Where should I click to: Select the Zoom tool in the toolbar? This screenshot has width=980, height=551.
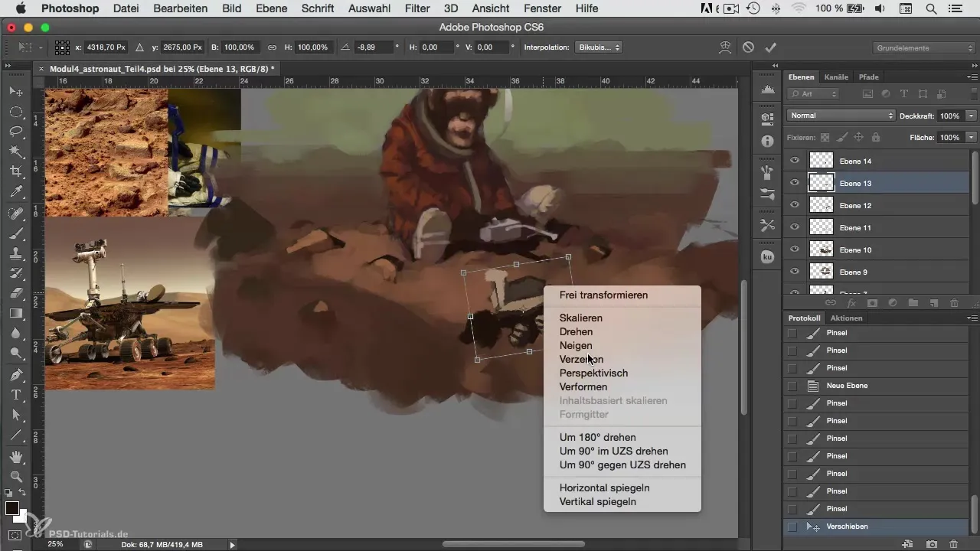[x=15, y=476]
